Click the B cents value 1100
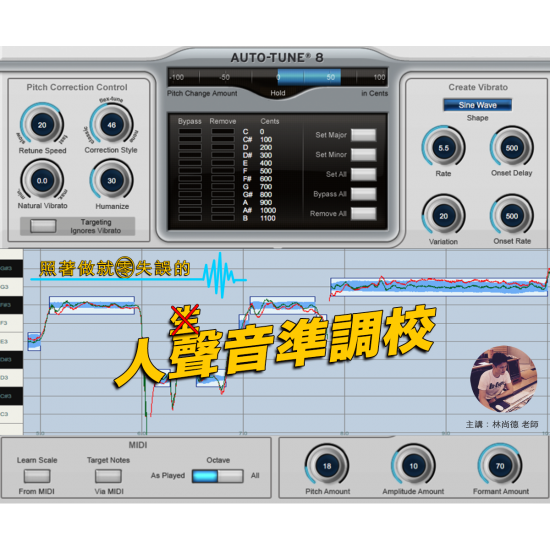Image resolution: width=550 pixels, height=550 pixels. tap(268, 218)
